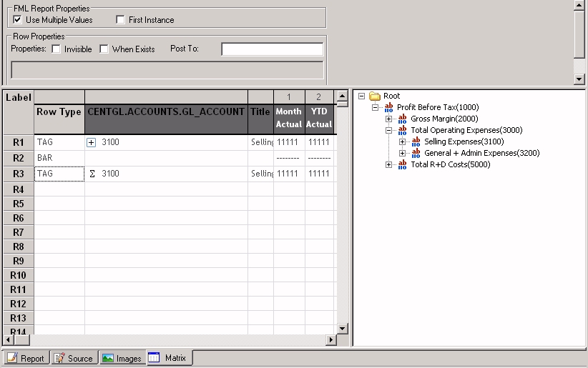Collapse Total Operating Expenses(3000) node
This screenshot has height=368, width=588.
389,131
